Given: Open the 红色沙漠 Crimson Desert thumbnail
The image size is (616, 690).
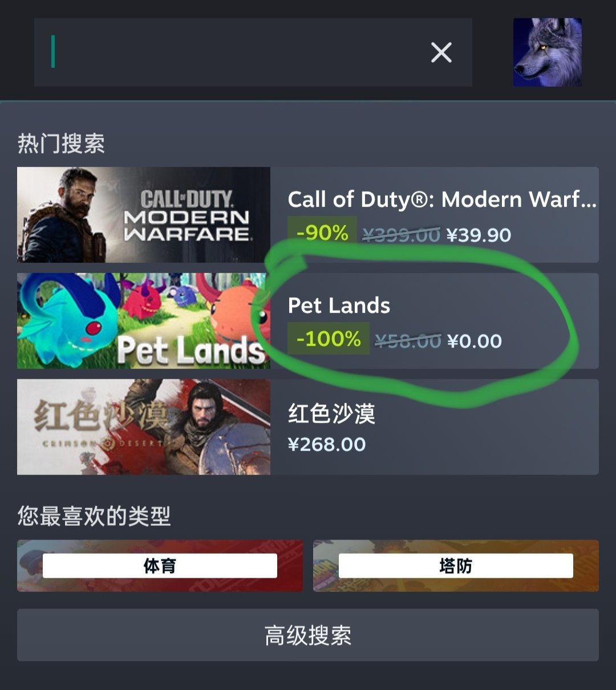Looking at the screenshot, I should [x=144, y=427].
